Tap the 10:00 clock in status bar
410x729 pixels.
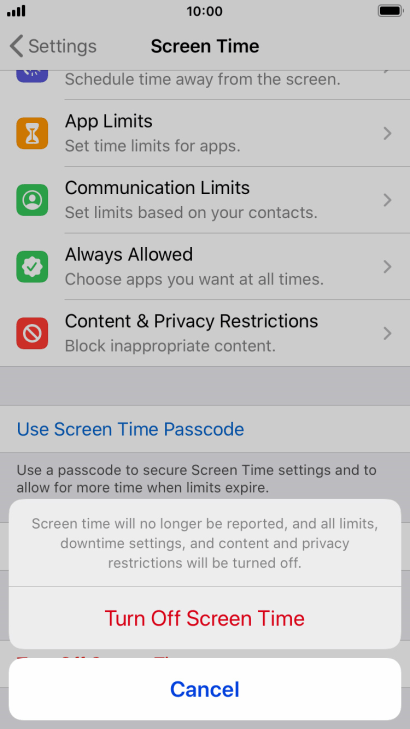coord(205,11)
